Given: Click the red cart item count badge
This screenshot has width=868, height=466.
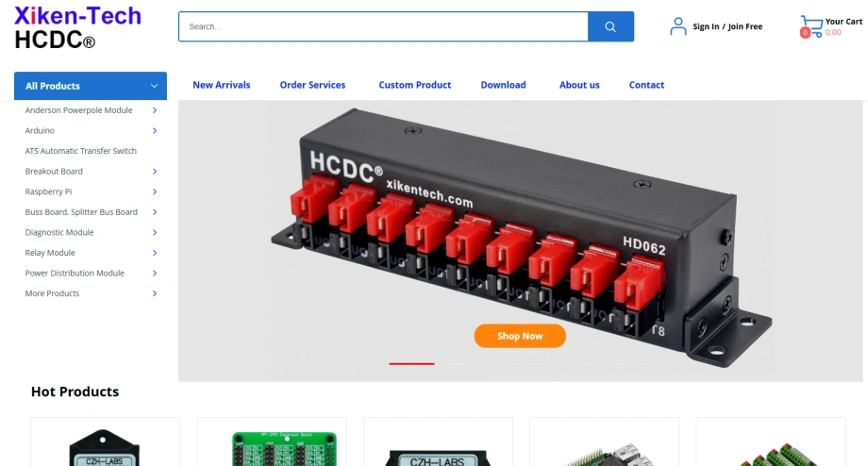Looking at the screenshot, I should point(805,33).
